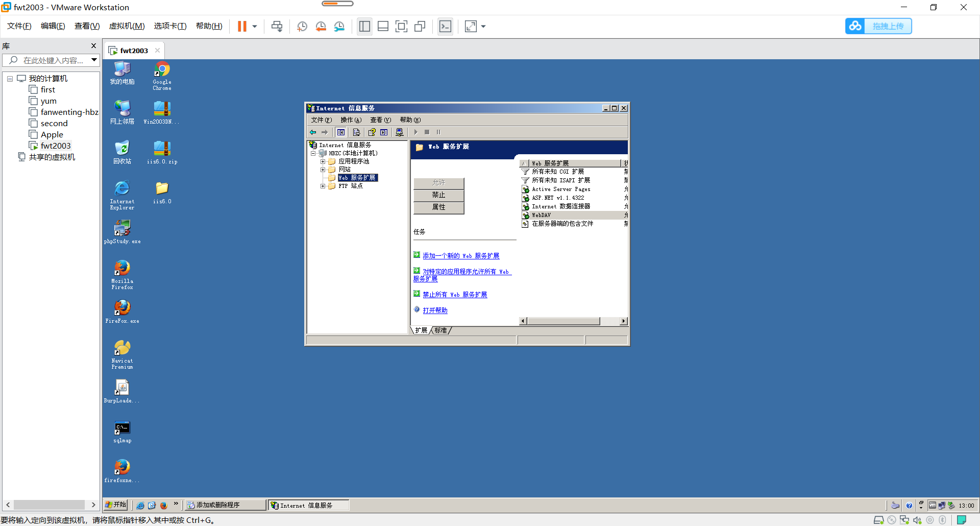The height and width of the screenshot is (526, 980).
Task: Click the IIS back arrow icon
Action: (313, 132)
